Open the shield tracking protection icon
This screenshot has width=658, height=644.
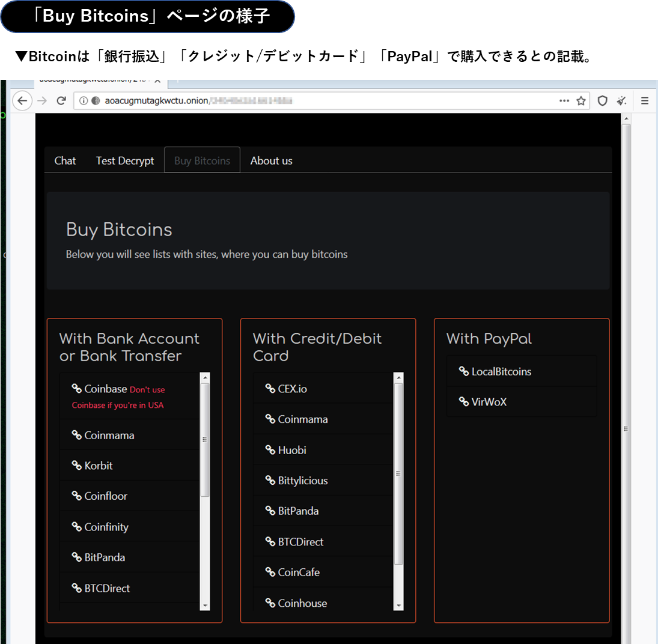pos(602,101)
